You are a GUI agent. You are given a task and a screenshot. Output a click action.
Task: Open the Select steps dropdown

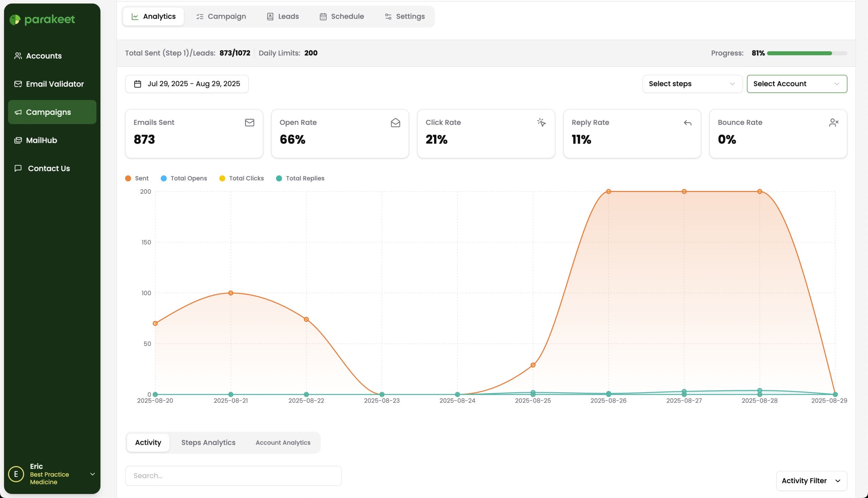[x=692, y=84]
